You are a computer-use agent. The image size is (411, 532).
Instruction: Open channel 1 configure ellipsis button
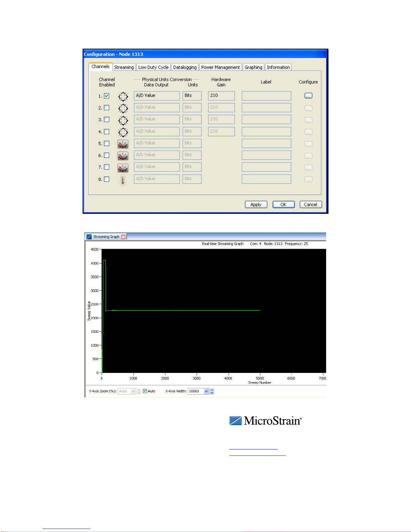[308, 96]
